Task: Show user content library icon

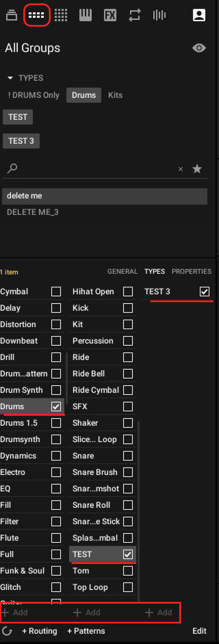Action: coord(199,15)
